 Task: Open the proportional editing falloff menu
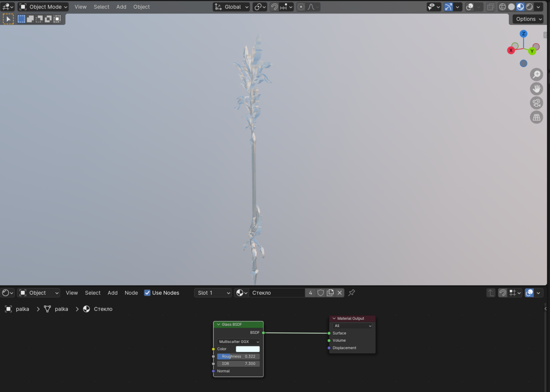[x=313, y=7]
